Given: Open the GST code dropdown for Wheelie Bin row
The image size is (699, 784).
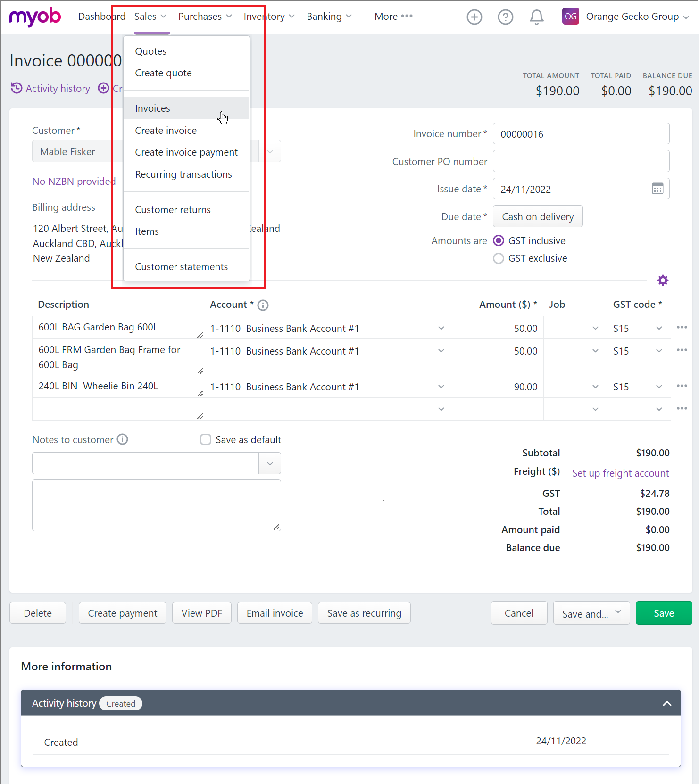Looking at the screenshot, I should click(x=659, y=387).
